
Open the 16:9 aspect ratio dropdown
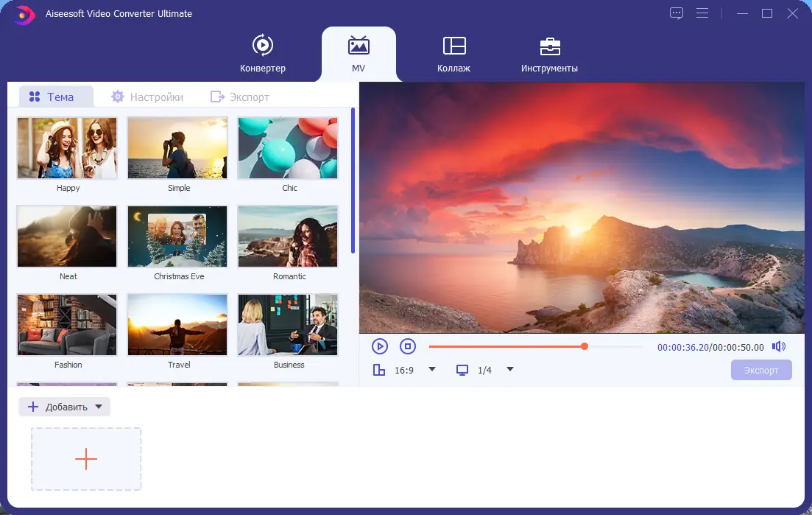432,369
